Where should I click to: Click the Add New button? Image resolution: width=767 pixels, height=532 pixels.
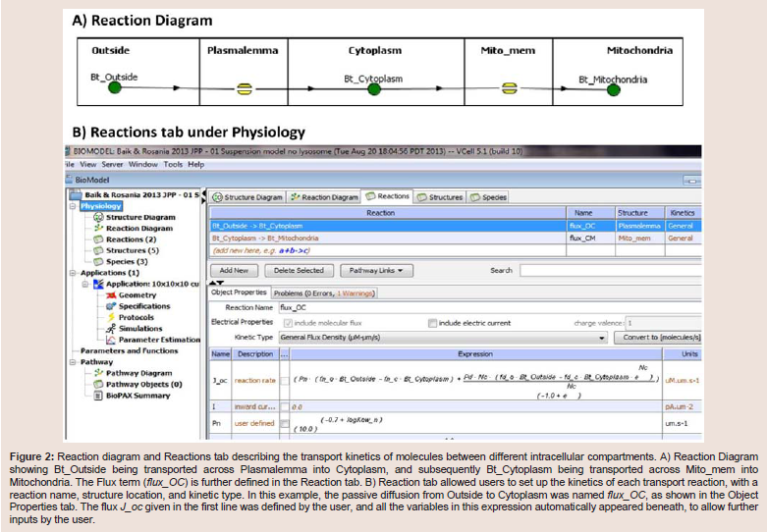tap(234, 270)
